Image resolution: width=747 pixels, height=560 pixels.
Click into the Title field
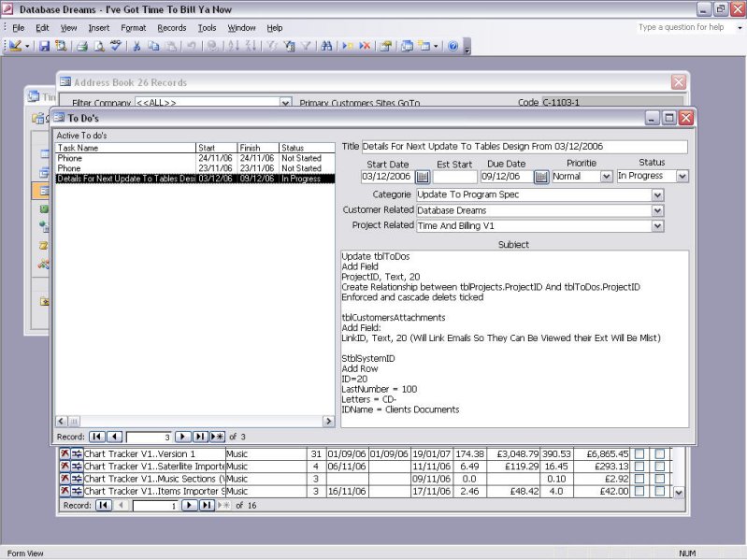click(x=524, y=147)
